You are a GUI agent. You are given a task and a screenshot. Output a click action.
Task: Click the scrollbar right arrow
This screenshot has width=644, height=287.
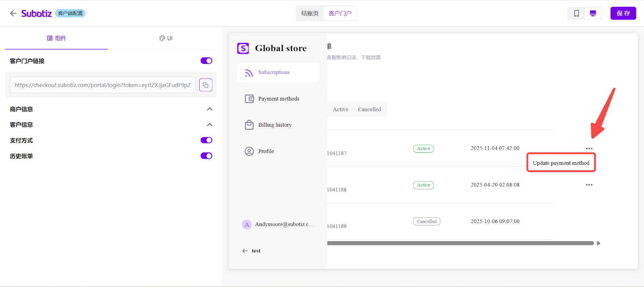click(599, 243)
